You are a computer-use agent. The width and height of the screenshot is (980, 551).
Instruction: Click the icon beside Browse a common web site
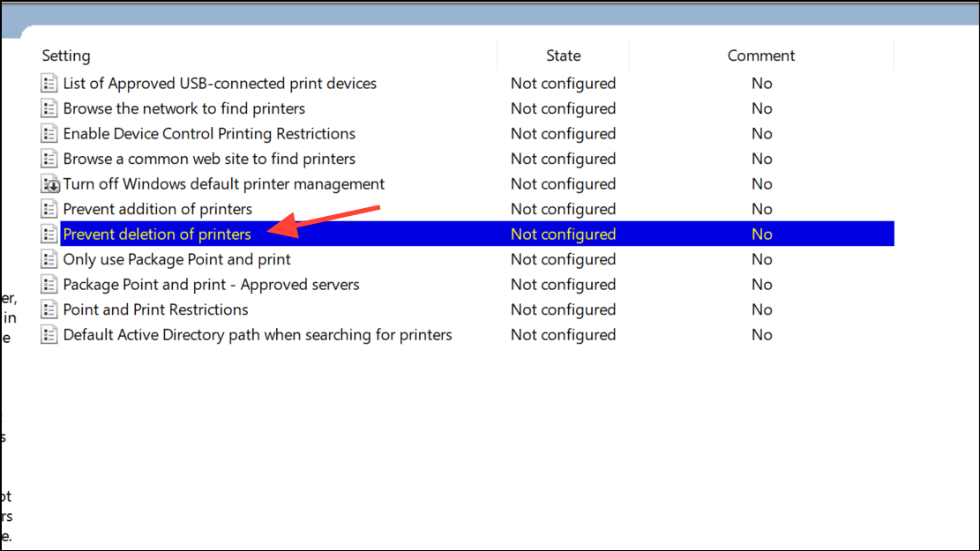tap(49, 160)
